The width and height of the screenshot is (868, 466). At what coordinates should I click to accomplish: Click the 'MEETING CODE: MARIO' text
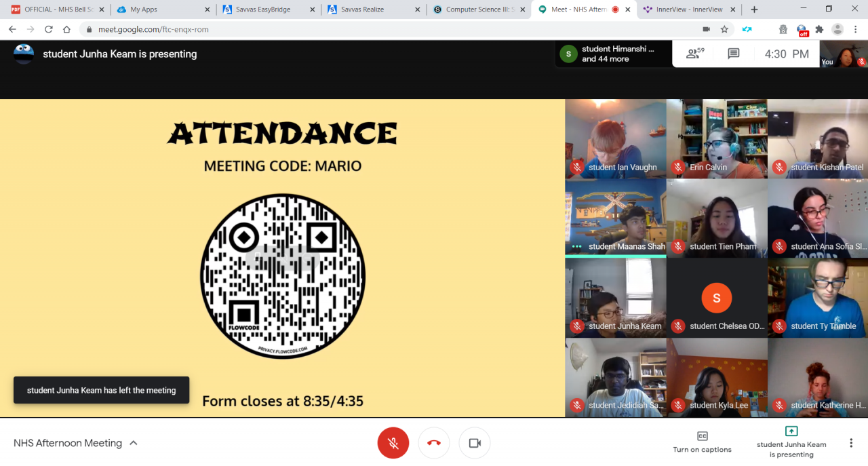[x=283, y=166]
